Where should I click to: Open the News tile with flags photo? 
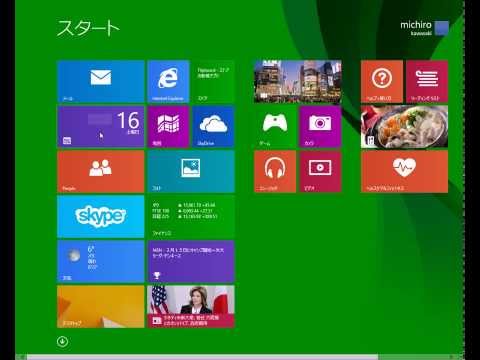click(191, 307)
